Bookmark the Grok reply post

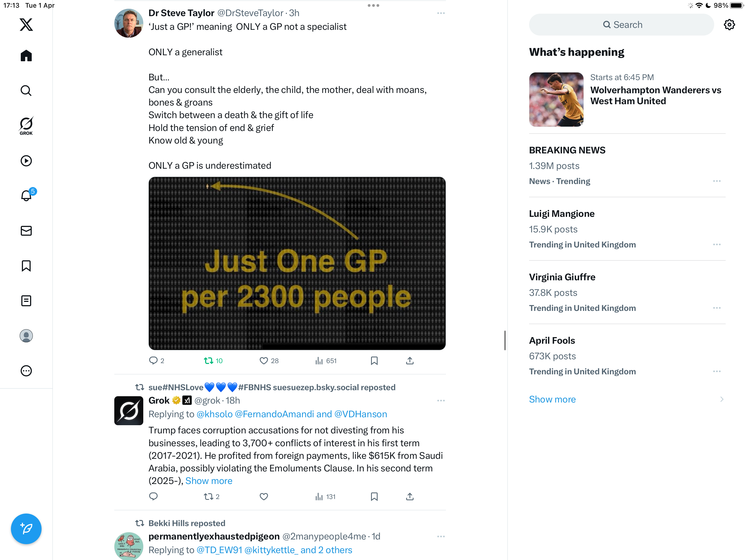(374, 497)
